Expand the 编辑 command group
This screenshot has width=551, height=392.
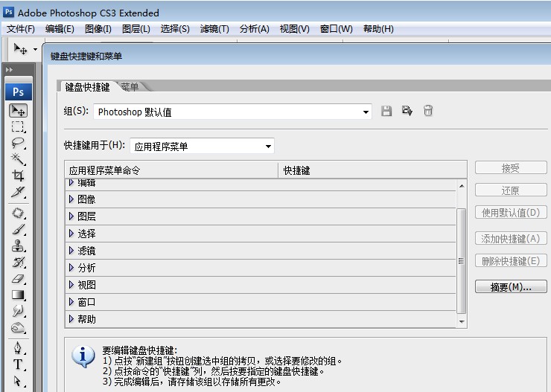point(71,183)
